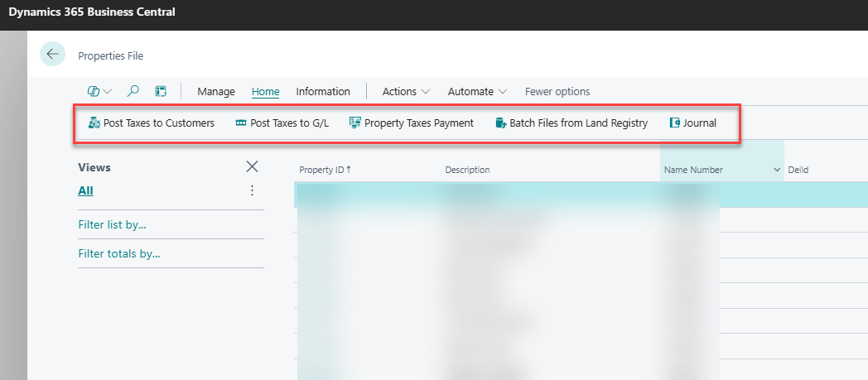Click the back arrow button
The height and width of the screenshot is (380, 868).
point(52,54)
